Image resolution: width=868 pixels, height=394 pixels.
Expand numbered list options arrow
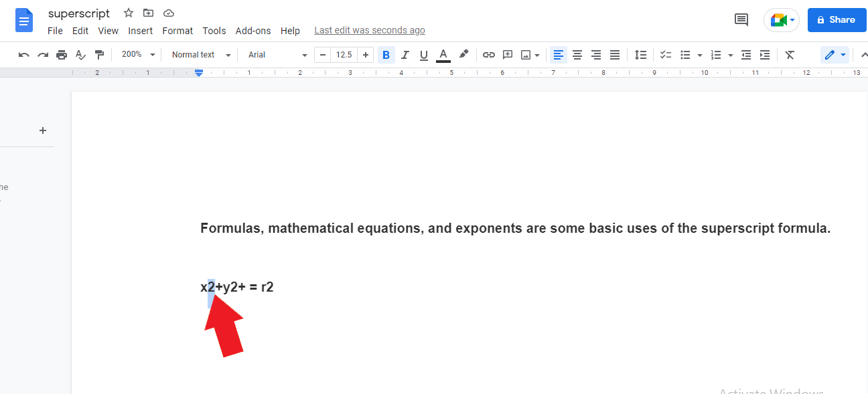click(731, 55)
